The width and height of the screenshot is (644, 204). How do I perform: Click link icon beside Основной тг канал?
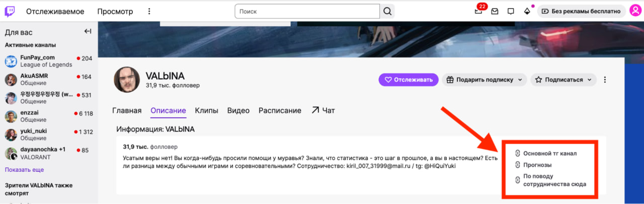point(517,153)
